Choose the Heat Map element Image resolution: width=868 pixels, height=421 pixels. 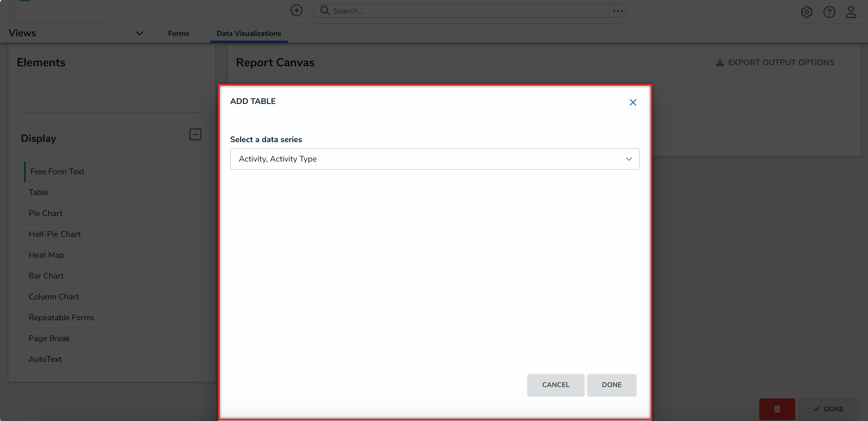click(x=46, y=255)
